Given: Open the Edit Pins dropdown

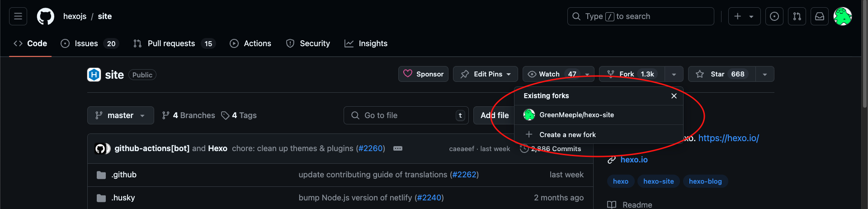Looking at the screenshot, I should tap(486, 74).
